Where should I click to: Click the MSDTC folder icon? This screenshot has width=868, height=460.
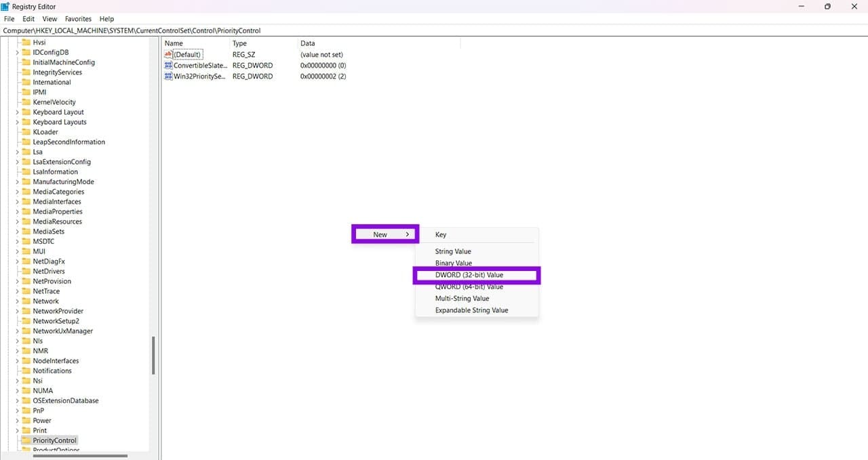tap(26, 241)
